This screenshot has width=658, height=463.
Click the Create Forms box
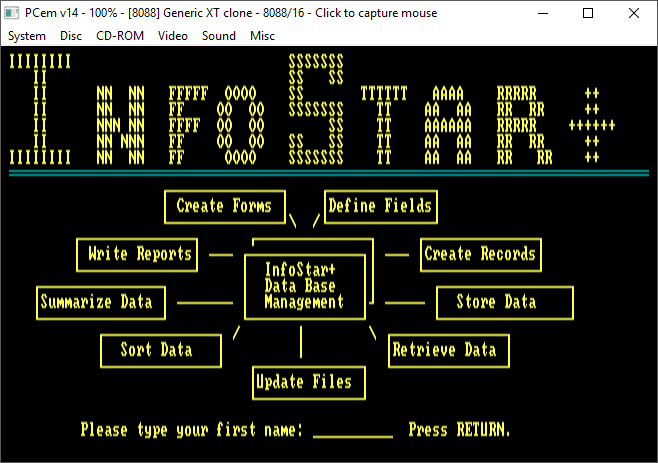tap(225, 207)
